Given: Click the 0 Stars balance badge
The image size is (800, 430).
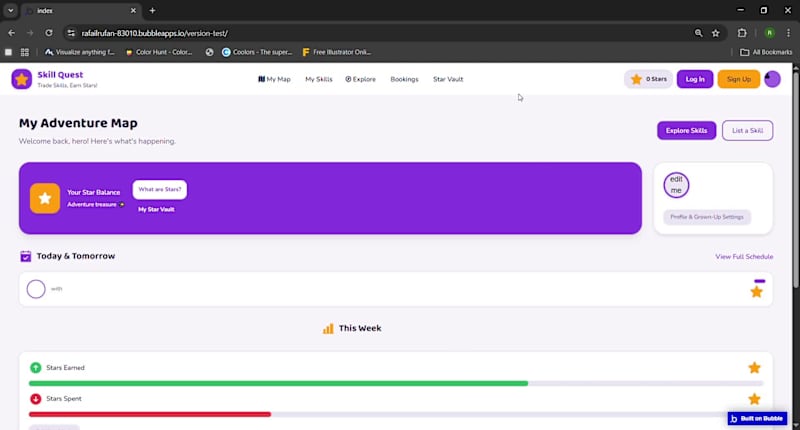Looking at the screenshot, I should [648, 79].
